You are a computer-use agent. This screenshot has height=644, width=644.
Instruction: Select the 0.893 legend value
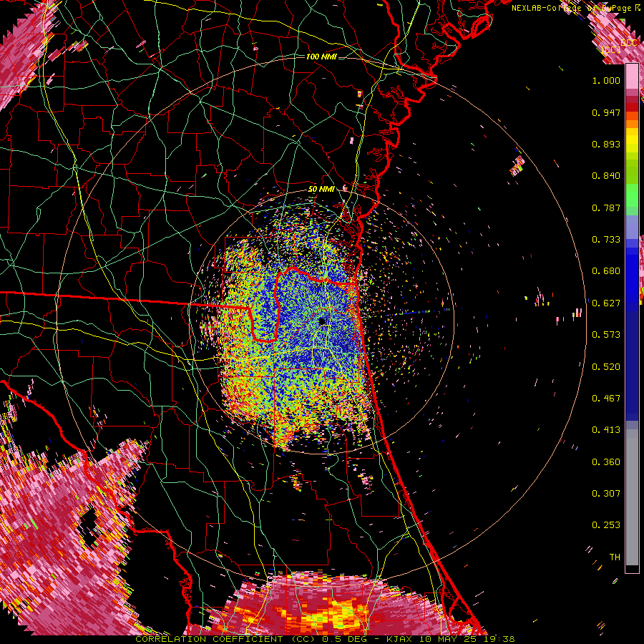click(606, 144)
